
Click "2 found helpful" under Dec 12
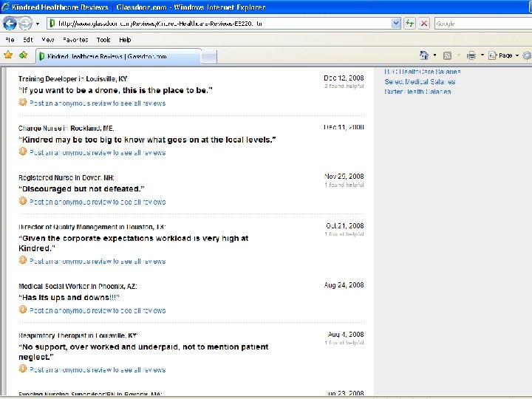coord(344,86)
